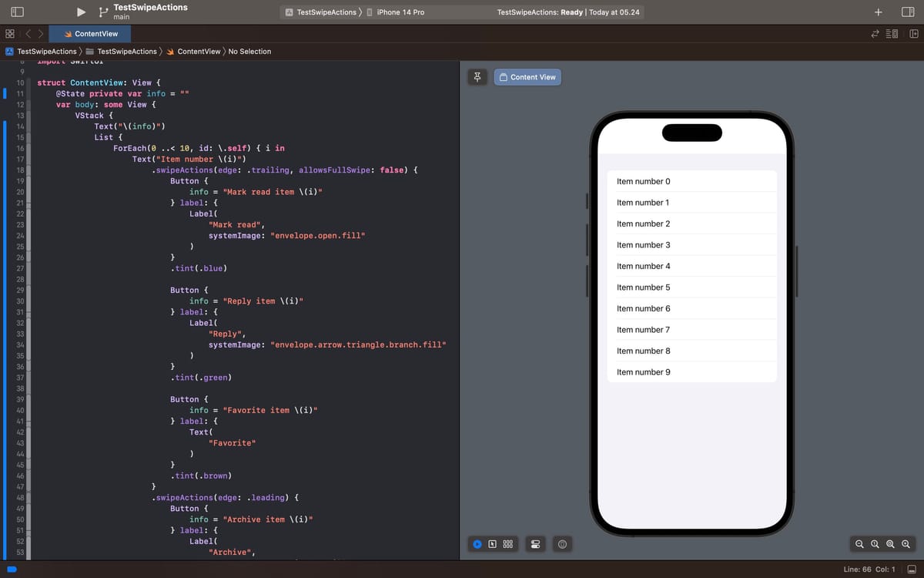Viewport: 924px width, 578px height.
Task: Zoom in the preview canvas
Action: click(906, 544)
